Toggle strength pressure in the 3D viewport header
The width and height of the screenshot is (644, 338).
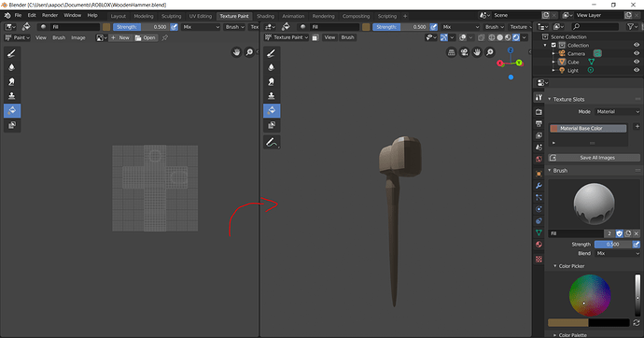(434, 27)
